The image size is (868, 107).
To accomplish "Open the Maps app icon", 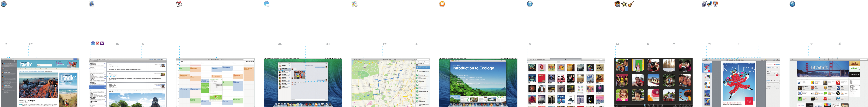I will (354, 4).
